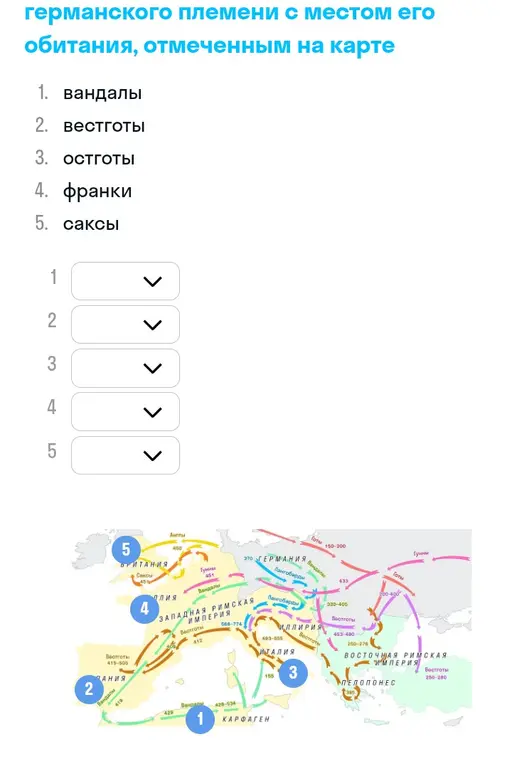Select map marker 3 near Италия
512x762 pixels.
[293, 673]
